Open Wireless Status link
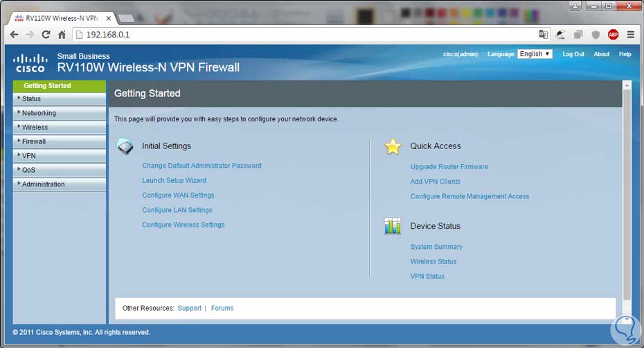The width and height of the screenshot is (644, 348). click(x=433, y=261)
